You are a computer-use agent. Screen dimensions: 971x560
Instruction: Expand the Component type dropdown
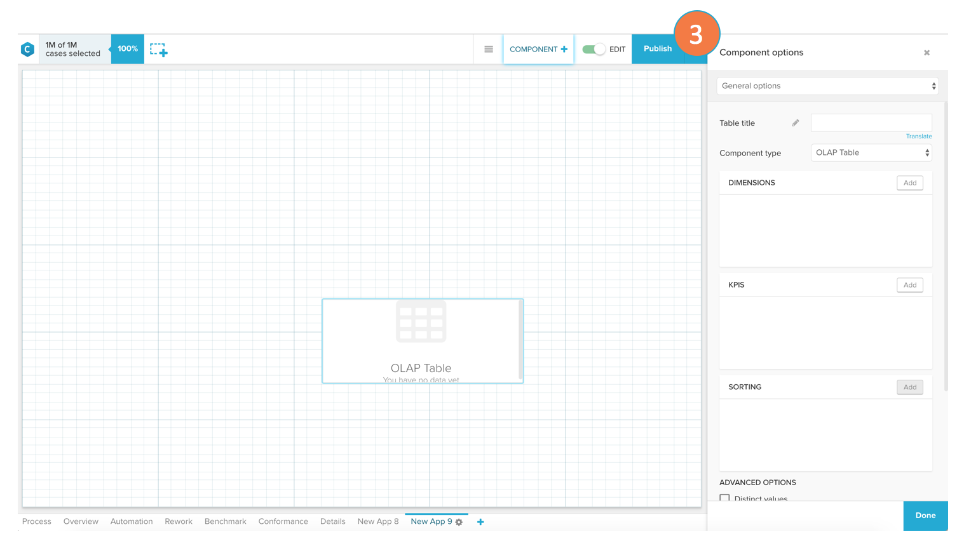[x=871, y=153]
